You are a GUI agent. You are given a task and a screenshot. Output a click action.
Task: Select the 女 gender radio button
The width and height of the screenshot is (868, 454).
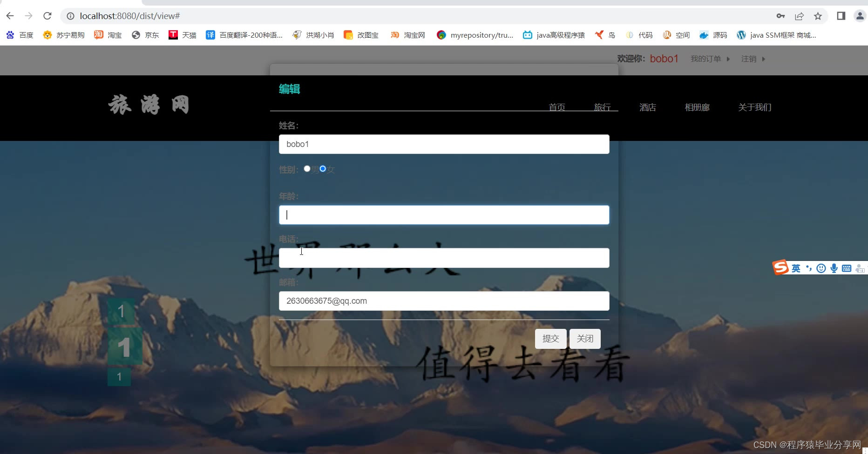click(x=323, y=168)
